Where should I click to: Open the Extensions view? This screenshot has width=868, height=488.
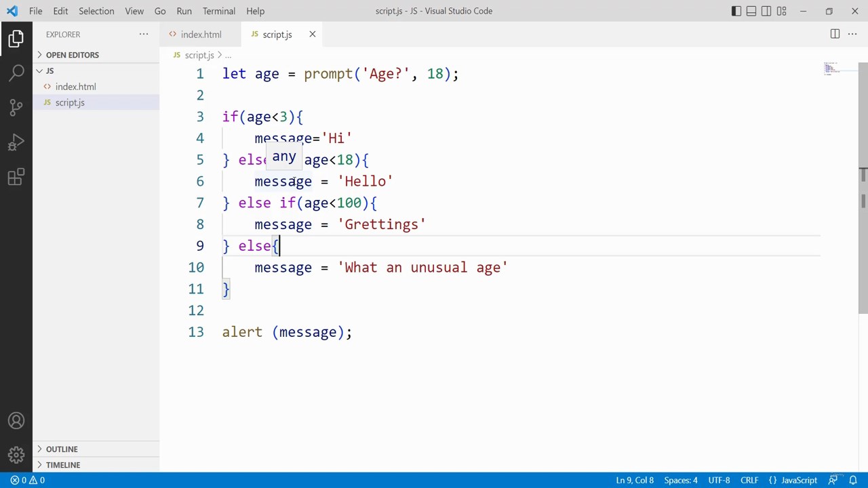(16, 177)
